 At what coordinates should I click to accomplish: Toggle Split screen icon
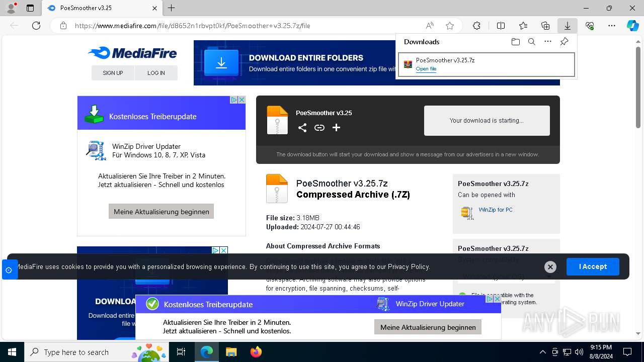tap(501, 26)
